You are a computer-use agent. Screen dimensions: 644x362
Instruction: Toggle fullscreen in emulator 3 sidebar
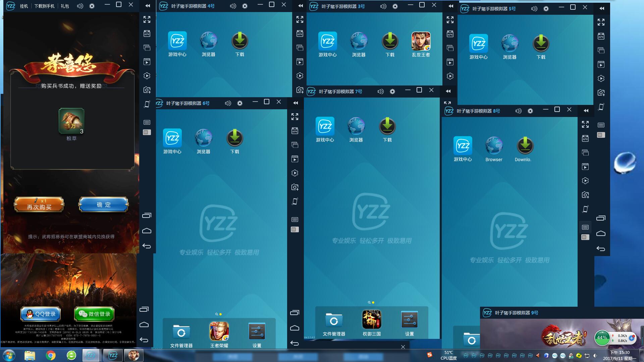450,20
